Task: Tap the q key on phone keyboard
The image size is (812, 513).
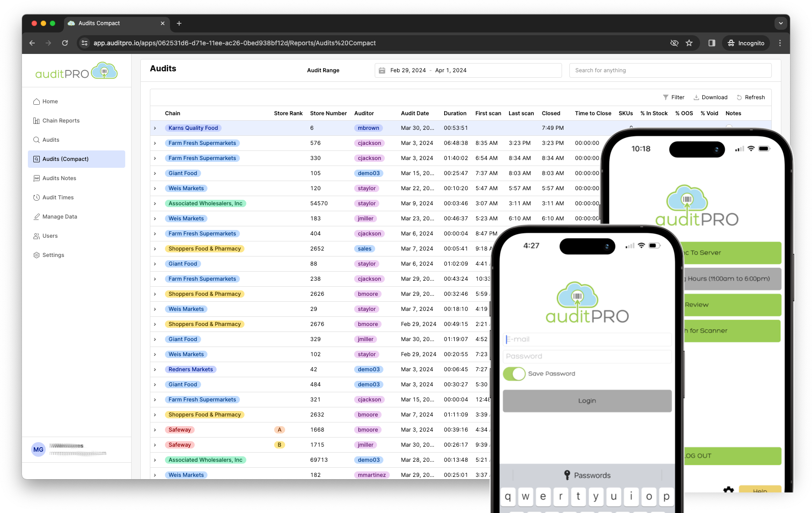Action: [508, 497]
